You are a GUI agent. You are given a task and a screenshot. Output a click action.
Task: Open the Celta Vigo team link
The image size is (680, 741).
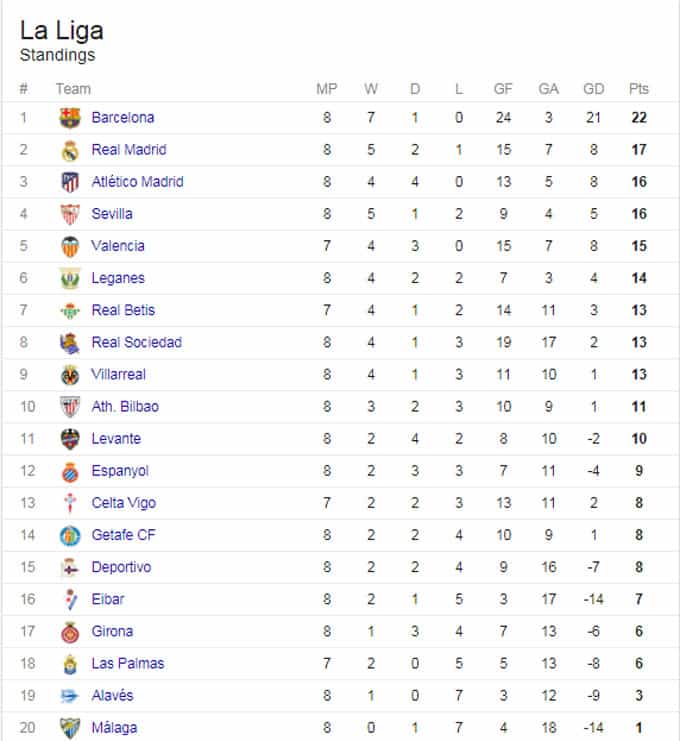tap(123, 503)
